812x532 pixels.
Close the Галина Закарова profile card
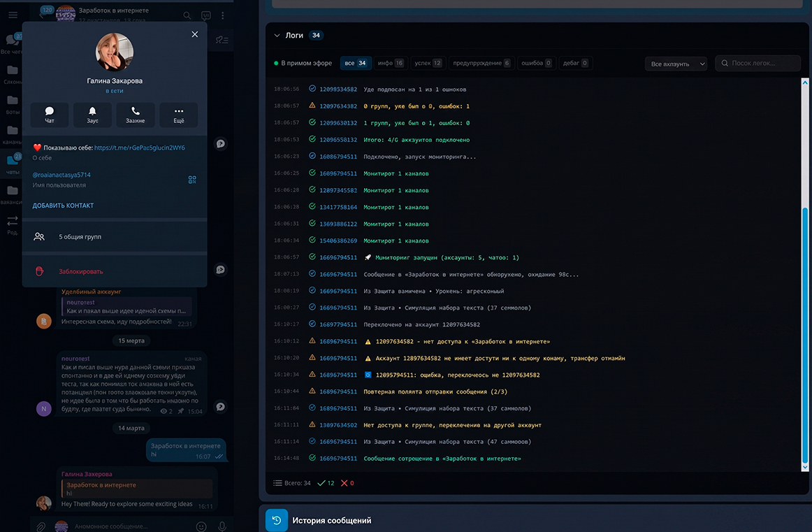tap(195, 34)
